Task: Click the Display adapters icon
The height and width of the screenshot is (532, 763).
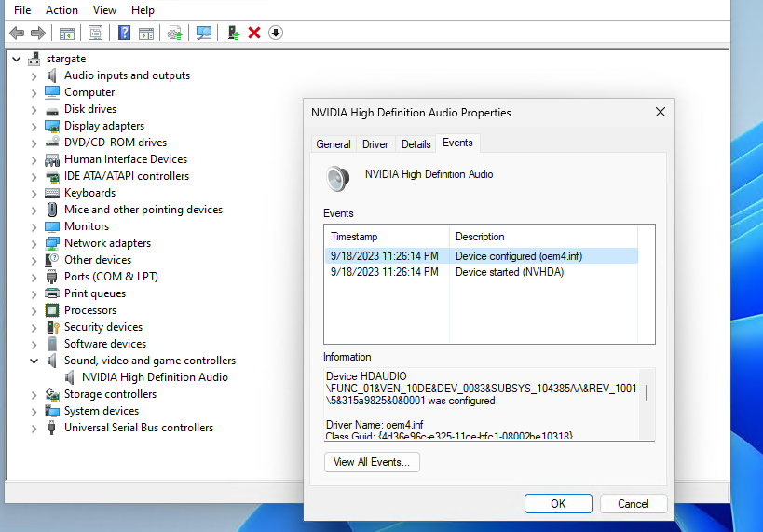Action: [x=52, y=126]
